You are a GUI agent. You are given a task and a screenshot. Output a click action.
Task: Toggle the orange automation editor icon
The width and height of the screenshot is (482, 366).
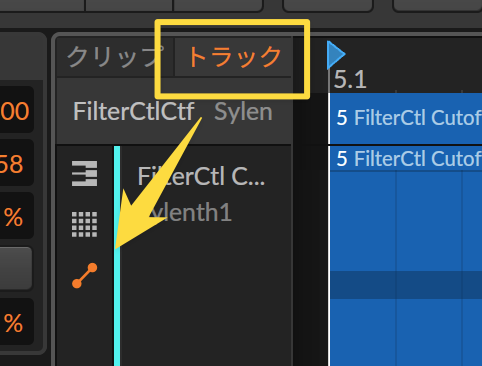click(x=85, y=275)
